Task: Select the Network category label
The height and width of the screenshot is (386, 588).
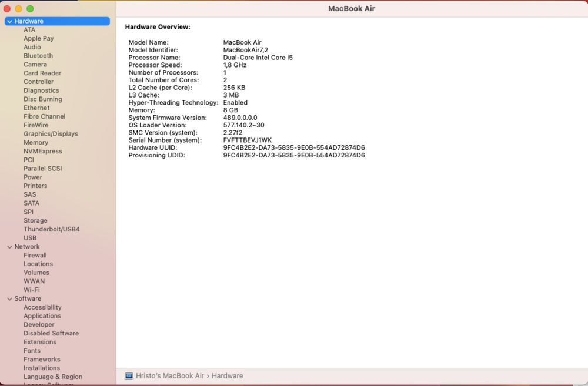Action: (x=27, y=247)
